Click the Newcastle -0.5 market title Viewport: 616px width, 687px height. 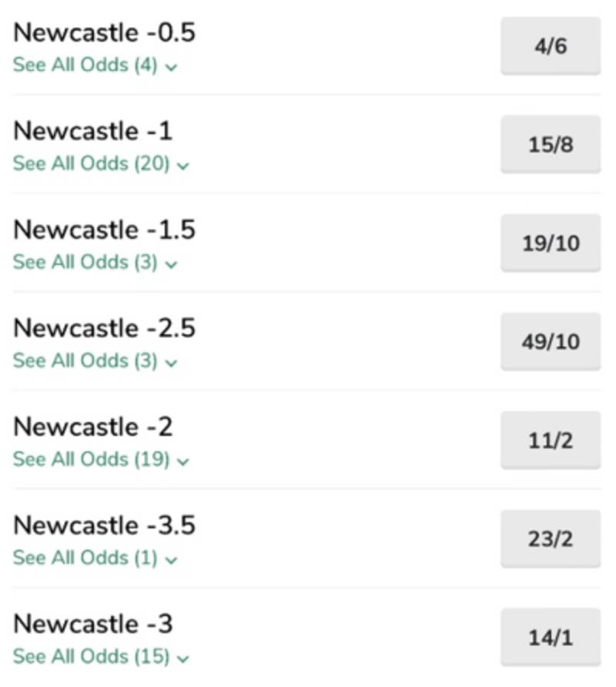(104, 33)
